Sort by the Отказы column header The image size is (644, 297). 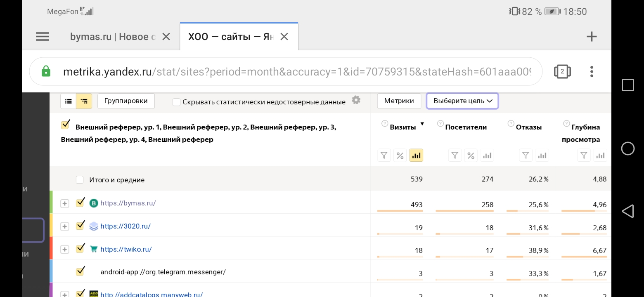click(x=529, y=127)
